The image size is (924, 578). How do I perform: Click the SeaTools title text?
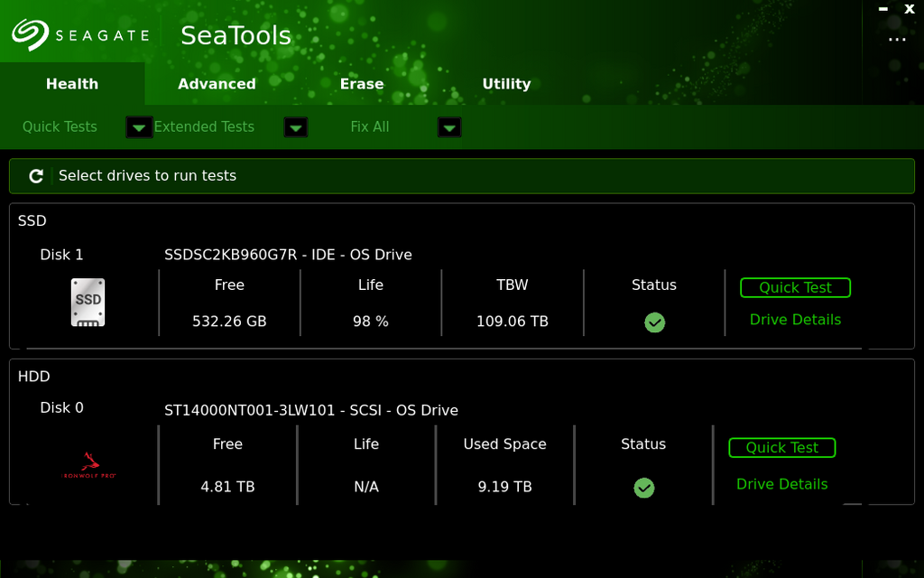236,35
